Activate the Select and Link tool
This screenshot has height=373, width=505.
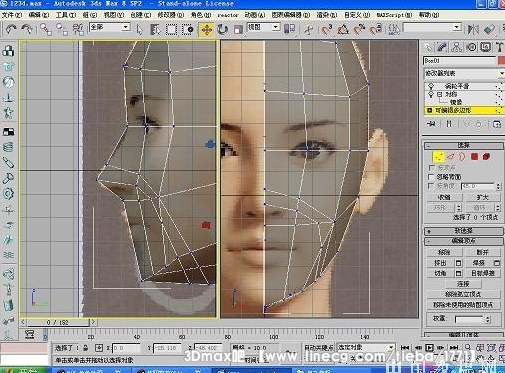(x=46, y=29)
